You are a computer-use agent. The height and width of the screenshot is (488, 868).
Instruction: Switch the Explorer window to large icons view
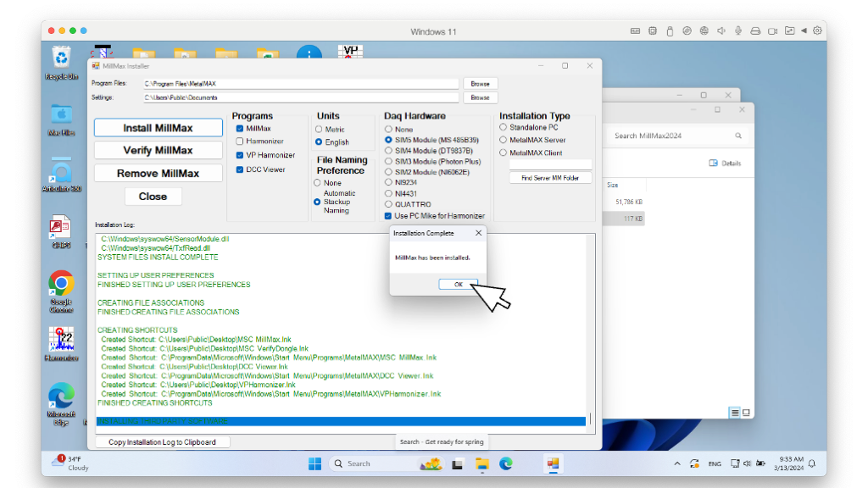746,413
